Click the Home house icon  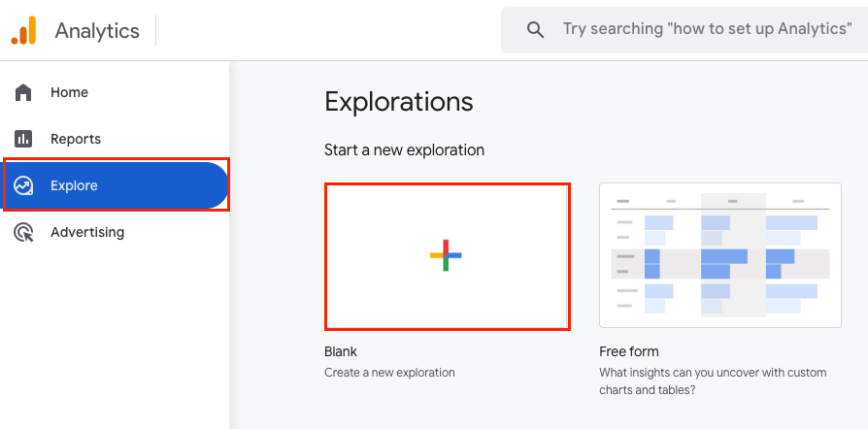(x=24, y=92)
